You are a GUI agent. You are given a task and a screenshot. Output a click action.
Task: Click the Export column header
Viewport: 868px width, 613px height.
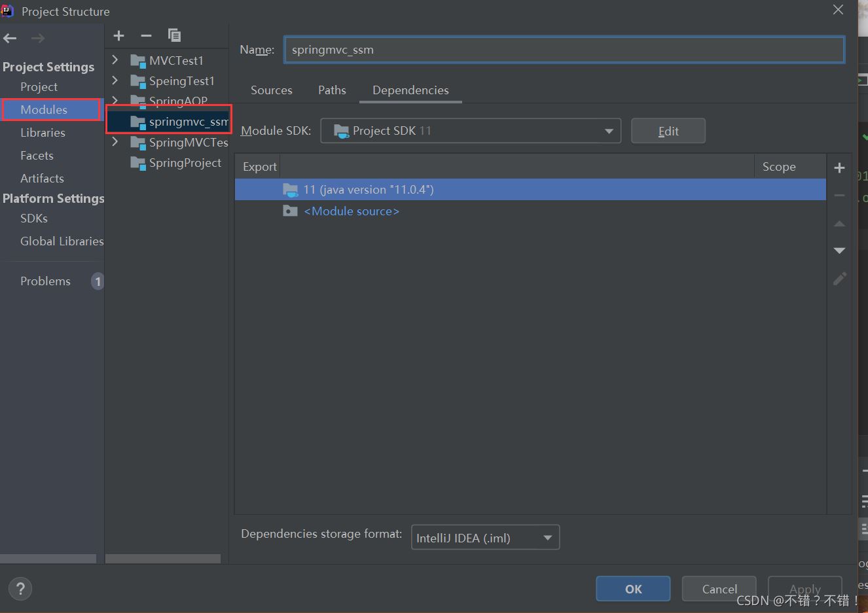point(259,167)
